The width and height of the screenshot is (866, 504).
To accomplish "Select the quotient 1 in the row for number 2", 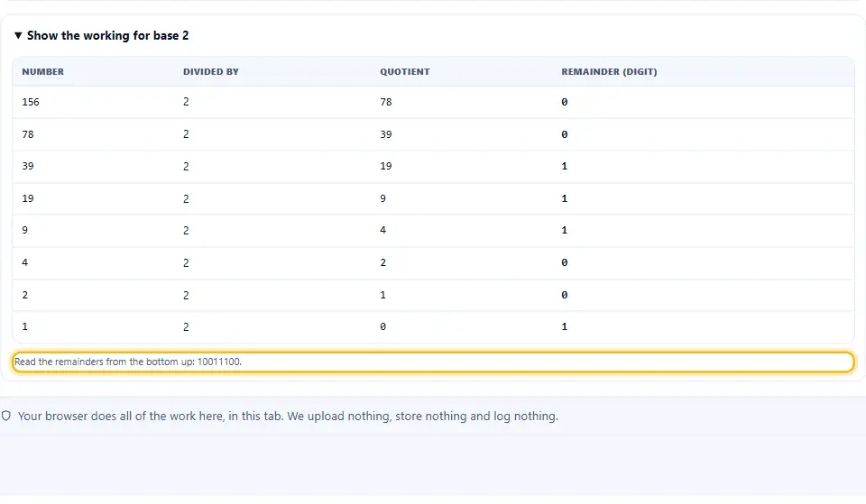I will tap(383, 296).
